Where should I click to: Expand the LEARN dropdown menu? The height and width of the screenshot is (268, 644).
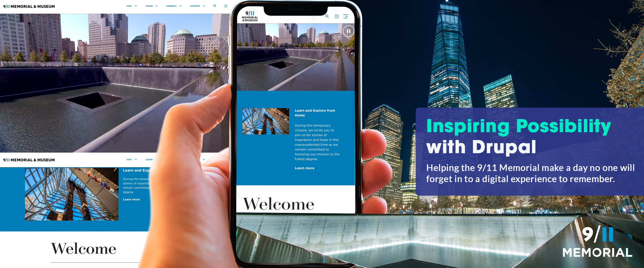point(151,5)
